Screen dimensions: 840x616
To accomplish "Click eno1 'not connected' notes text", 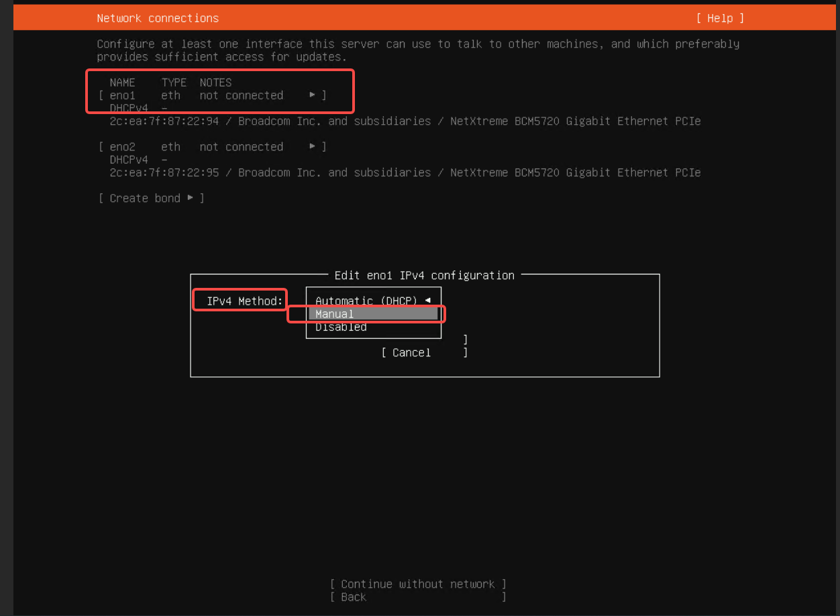I will 242,95.
